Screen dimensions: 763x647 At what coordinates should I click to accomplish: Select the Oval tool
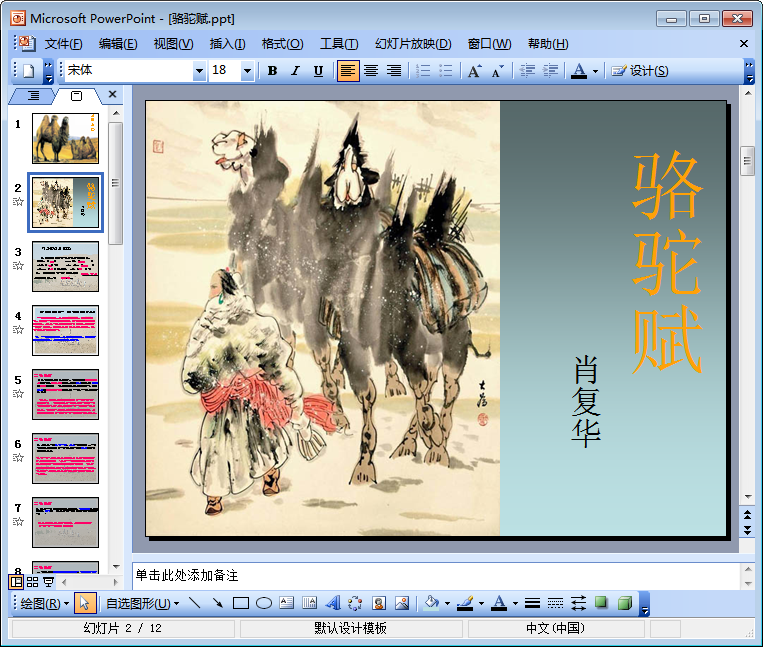click(x=264, y=604)
